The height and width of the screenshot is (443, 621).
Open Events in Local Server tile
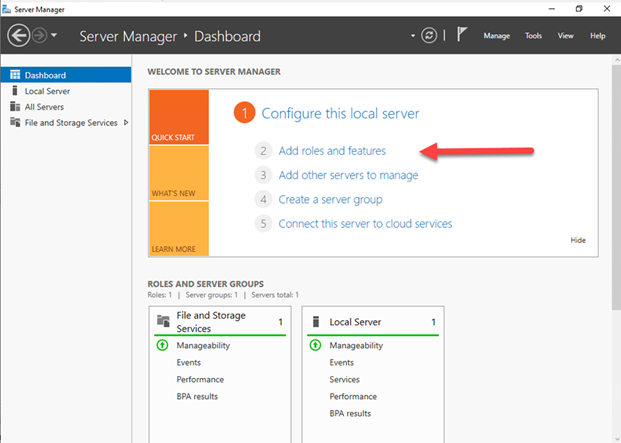341,362
